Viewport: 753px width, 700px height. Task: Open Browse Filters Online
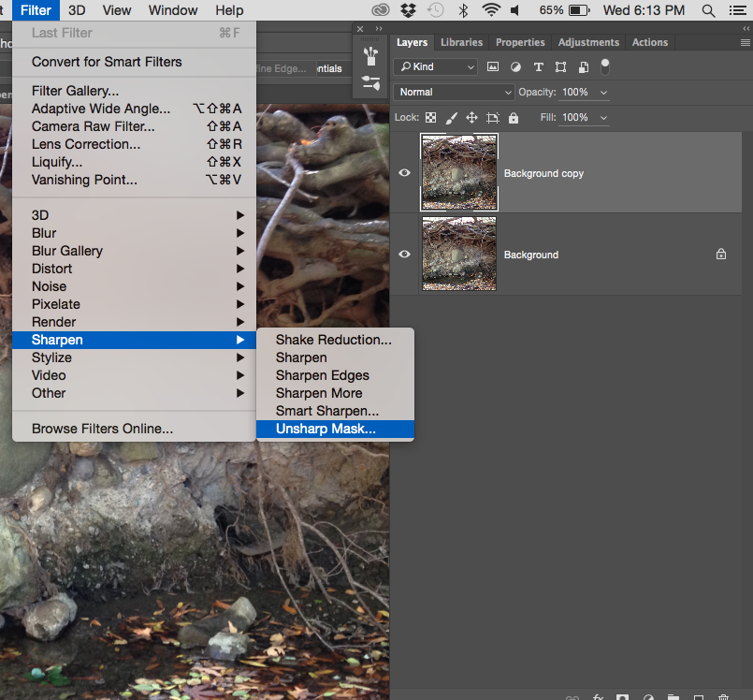[134, 429]
